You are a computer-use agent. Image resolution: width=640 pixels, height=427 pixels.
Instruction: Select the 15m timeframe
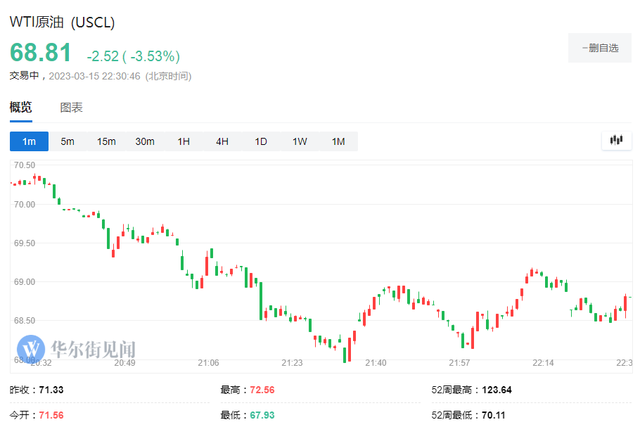tap(106, 142)
